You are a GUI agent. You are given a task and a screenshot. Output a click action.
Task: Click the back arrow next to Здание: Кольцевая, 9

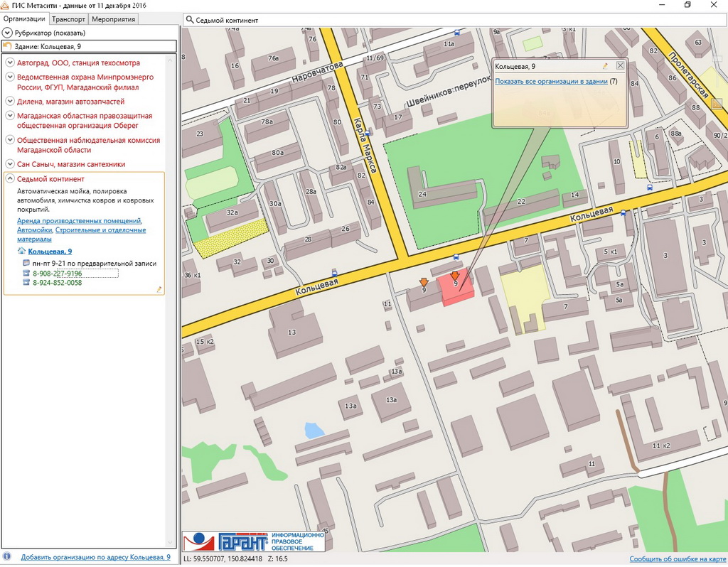coord(7,46)
